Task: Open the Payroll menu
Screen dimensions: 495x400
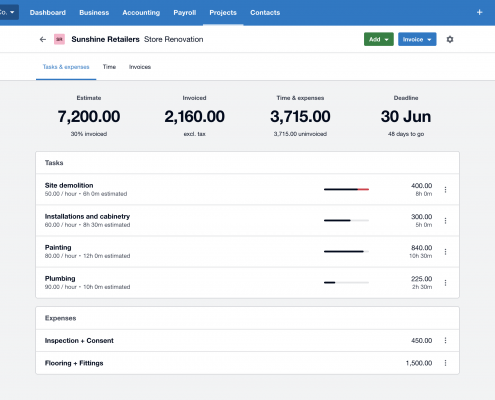Action: pyautogui.click(x=185, y=13)
